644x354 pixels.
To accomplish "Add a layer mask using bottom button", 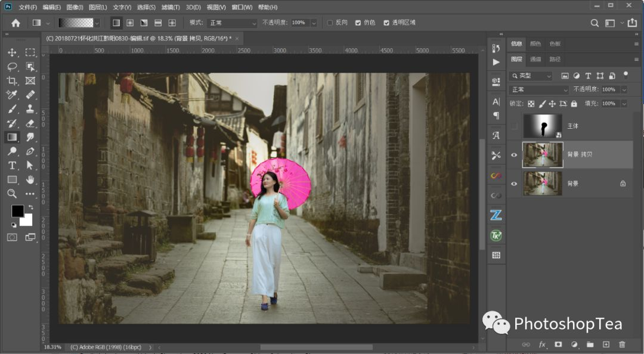I will tap(558, 344).
